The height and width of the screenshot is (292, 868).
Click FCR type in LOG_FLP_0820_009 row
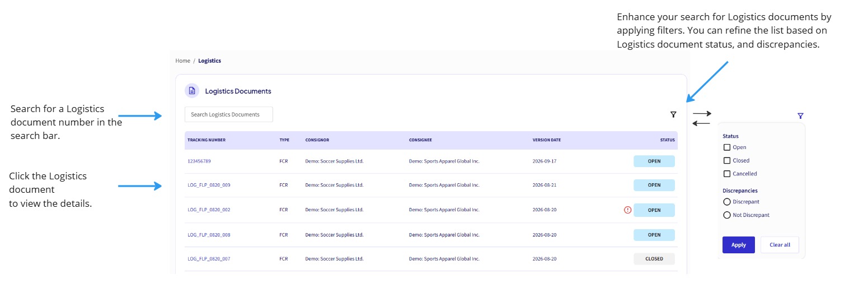[284, 185]
